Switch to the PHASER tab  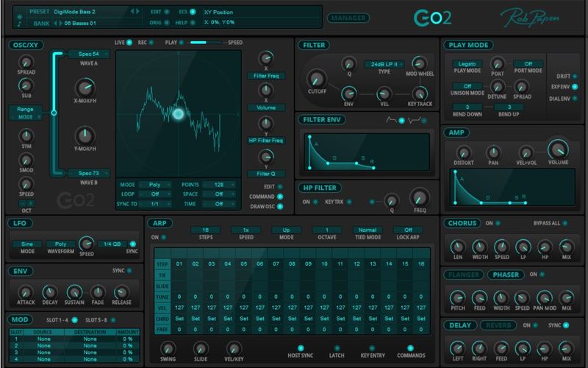click(506, 275)
